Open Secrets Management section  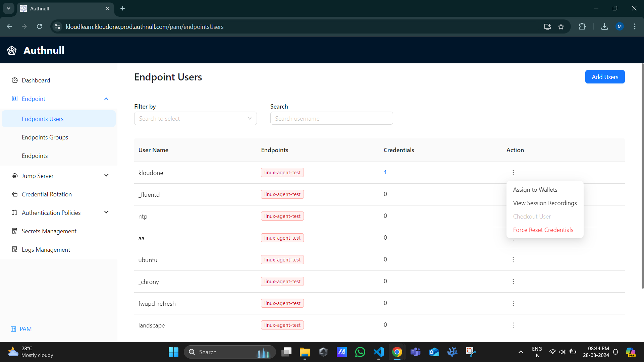[x=49, y=231]
